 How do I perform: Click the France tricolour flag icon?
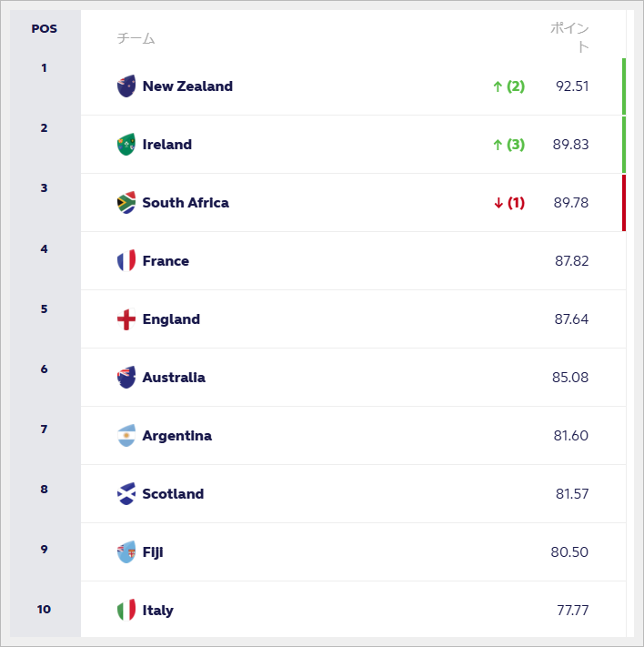[x=126, y=261]
